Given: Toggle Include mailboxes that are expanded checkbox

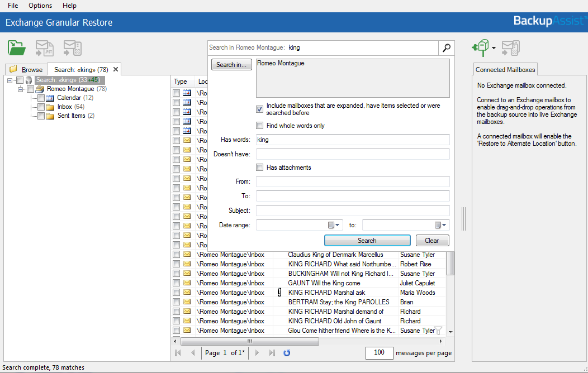Looking at the screenshot, I should [259, 109].
